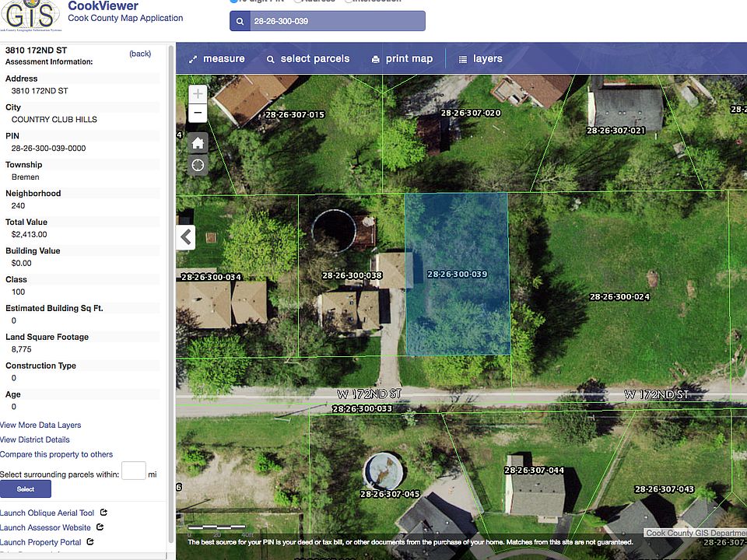Click the blue Select button
Image resolution: width=747 pixels, height=560 pixels.
(x=26, y=489)
